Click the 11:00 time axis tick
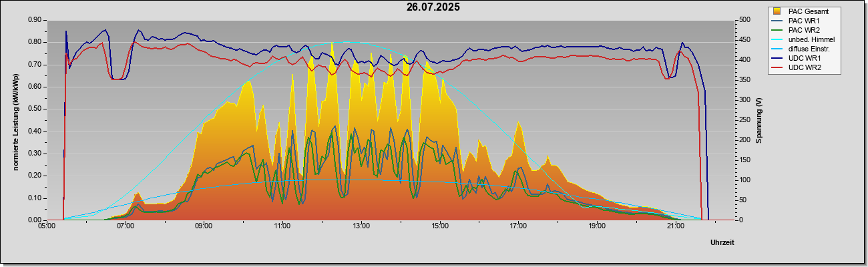The height and width of the screenshot is (267, 868). (x=282, y=226)
